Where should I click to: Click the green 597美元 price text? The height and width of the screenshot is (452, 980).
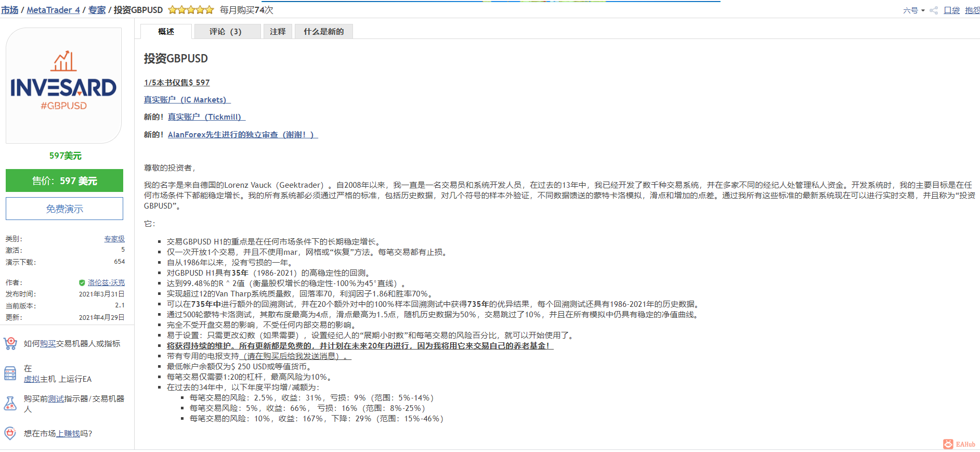point(65,156)
